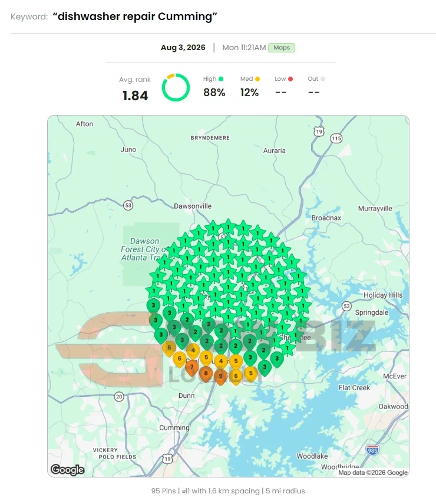Screen dimensions: 436x504
Task: Click the Murrayville map label
Action: tap(375, 208)
